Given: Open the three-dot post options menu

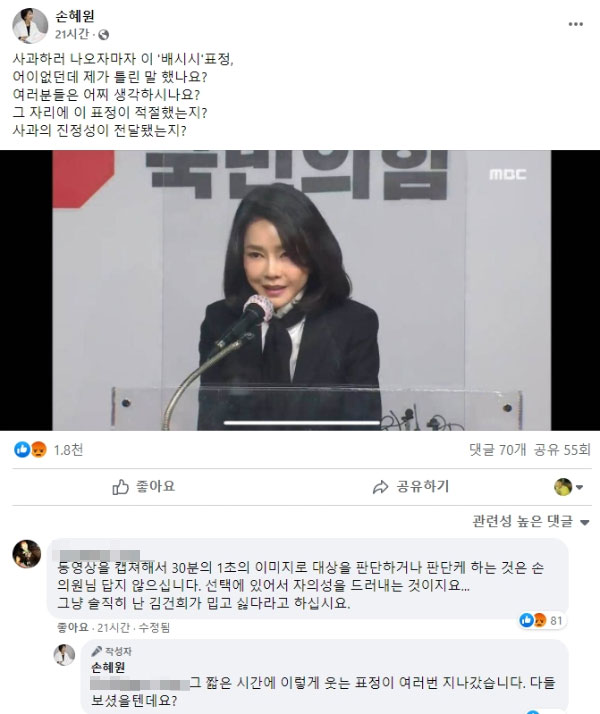Looking at the screenshot, I should (x=575, y=24).
